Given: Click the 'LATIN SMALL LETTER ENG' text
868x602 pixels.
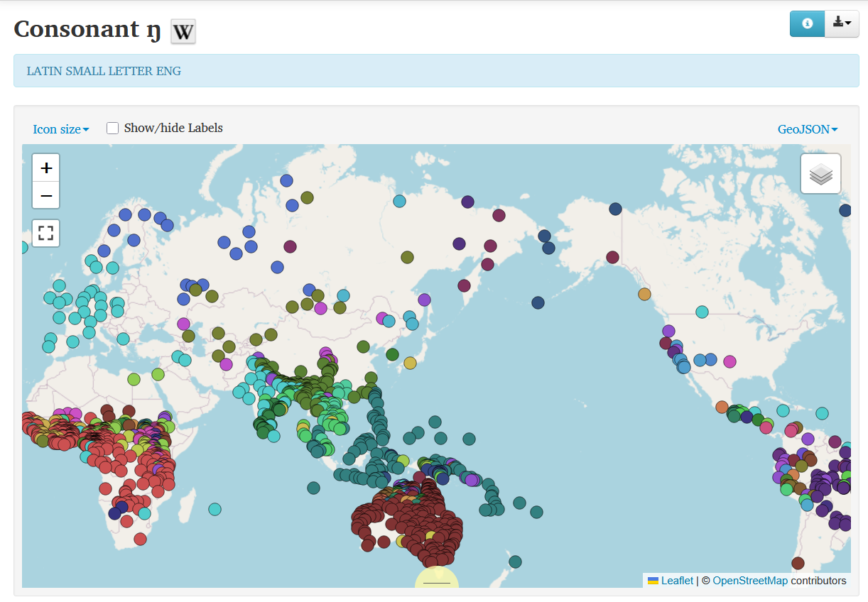Looking at the screenshot, I should pyautogui.click(x=104, y=71).
